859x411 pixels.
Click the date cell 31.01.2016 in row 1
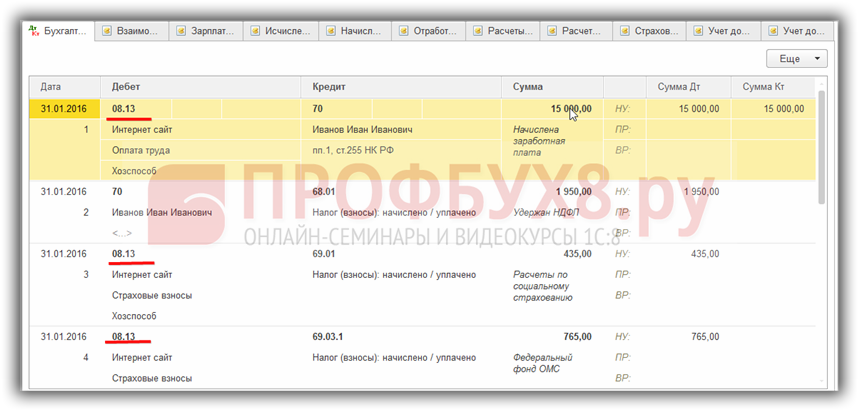coord(64,109)
